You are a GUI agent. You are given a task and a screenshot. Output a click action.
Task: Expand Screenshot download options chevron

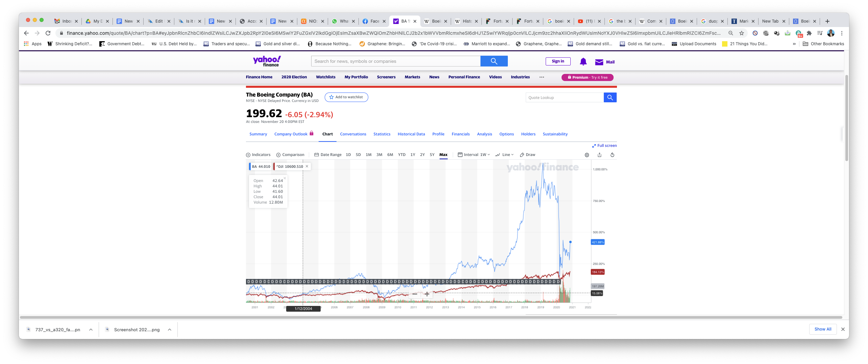pos(170,330)
